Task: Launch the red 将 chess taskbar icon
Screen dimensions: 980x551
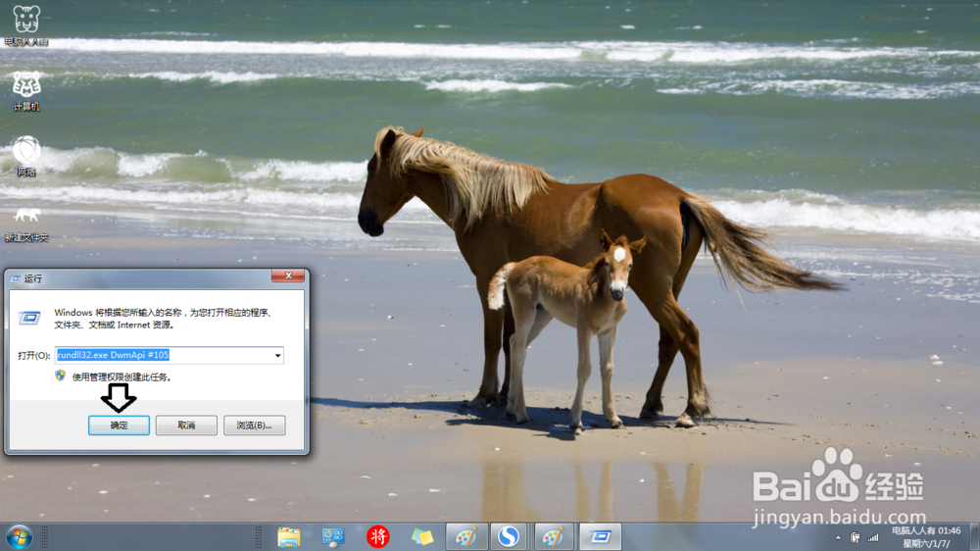Action: click(377, 537)
